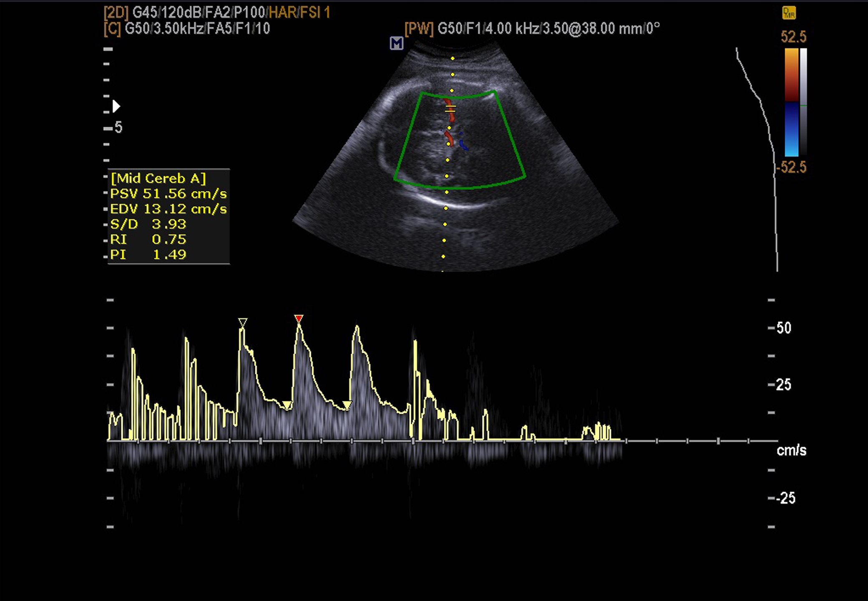
Task: Select the PSV 51.56 cm/s measurement row
Action: (167, 194)
